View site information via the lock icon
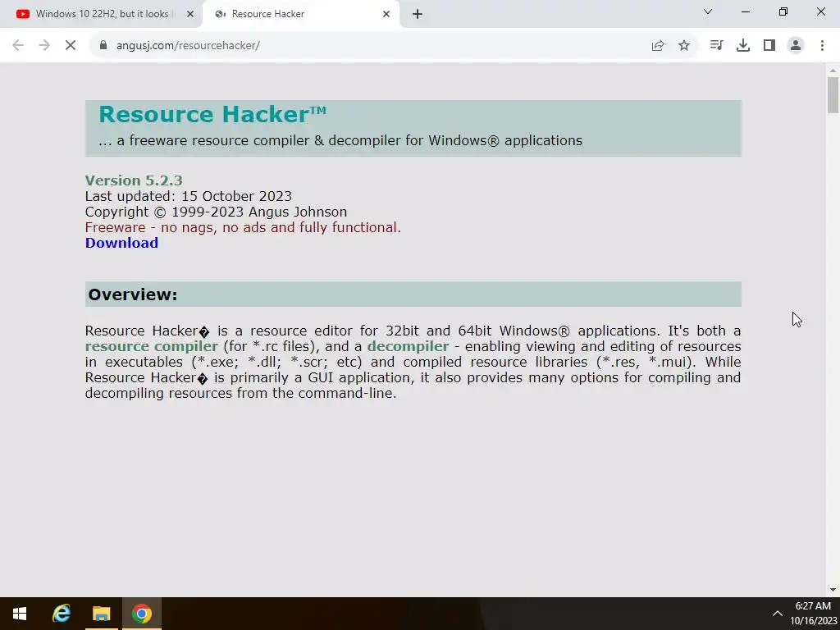The width and height of the screenshot is (840, 630). (103, 46)
